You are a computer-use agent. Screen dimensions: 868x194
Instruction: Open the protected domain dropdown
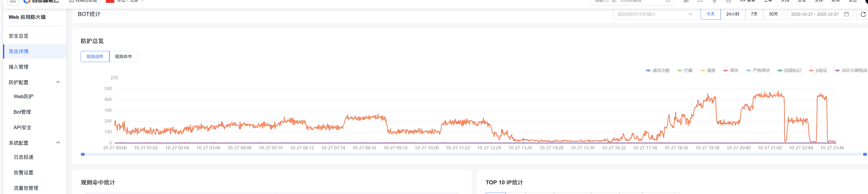(655, 14)
